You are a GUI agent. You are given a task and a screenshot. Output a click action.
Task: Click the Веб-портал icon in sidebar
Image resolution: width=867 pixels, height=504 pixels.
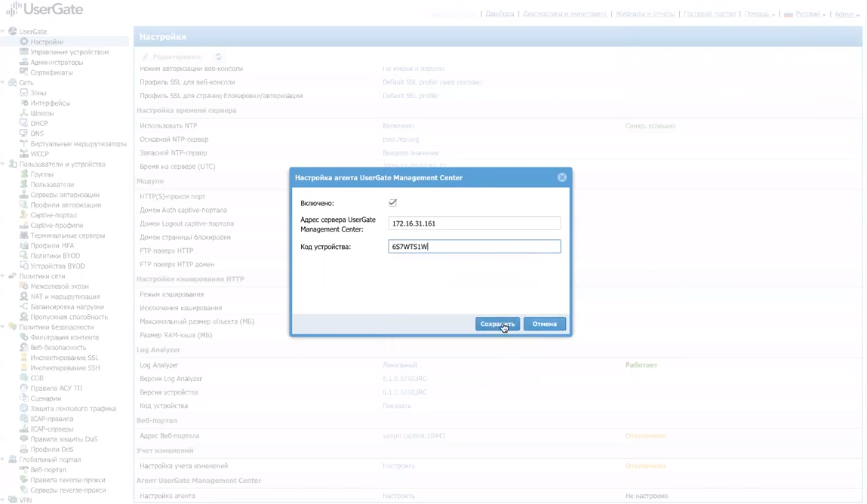point(24,469)
